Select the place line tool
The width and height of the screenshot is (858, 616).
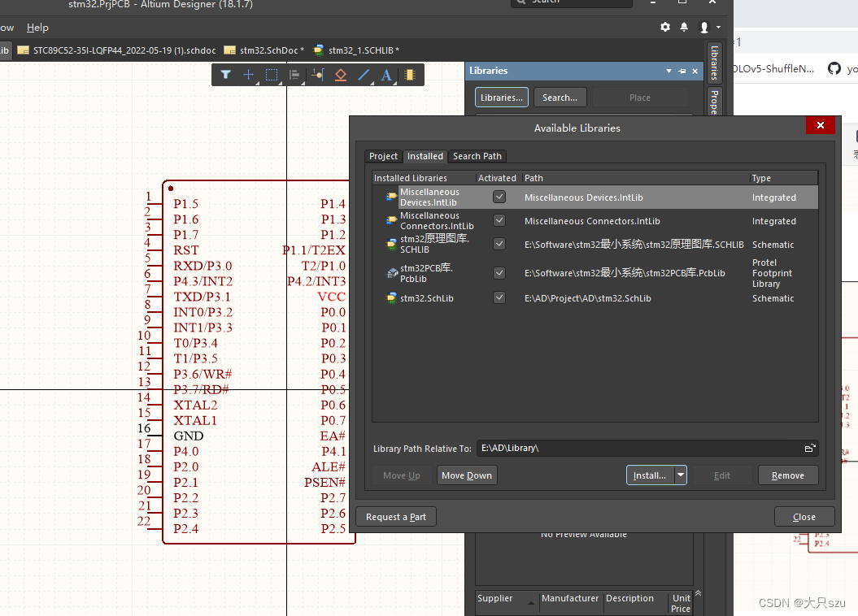(364, 75)
